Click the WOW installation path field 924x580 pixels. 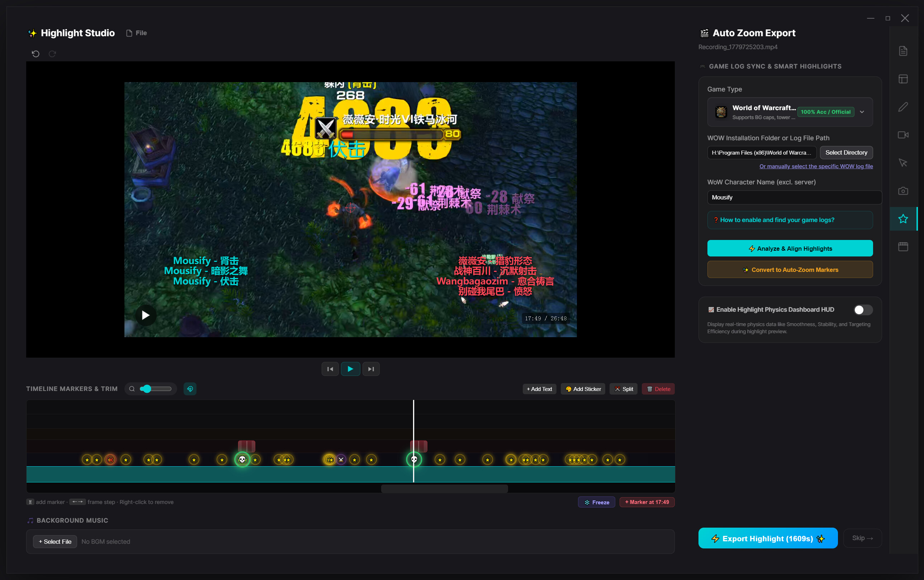(762, 153)
